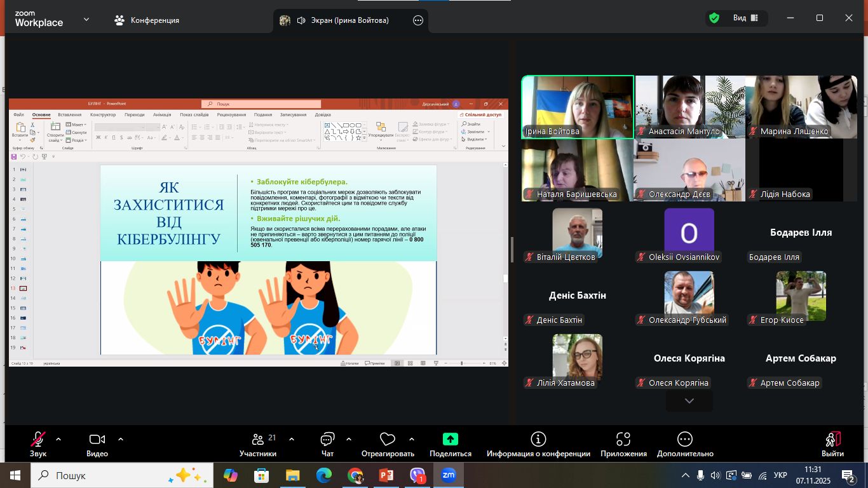Click the green security shield icon
The height and width of the screenshot is (488, 868).
[x=714, y=18]
